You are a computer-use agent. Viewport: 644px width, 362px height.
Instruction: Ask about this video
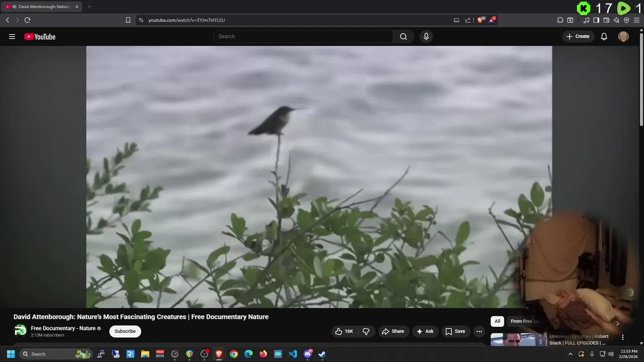425,331
